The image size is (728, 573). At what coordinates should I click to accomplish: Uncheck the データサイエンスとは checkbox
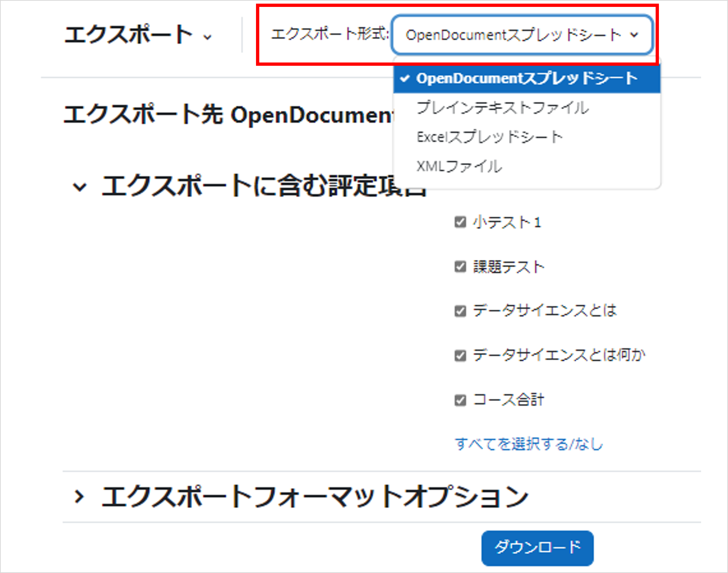tap(460, 311)
